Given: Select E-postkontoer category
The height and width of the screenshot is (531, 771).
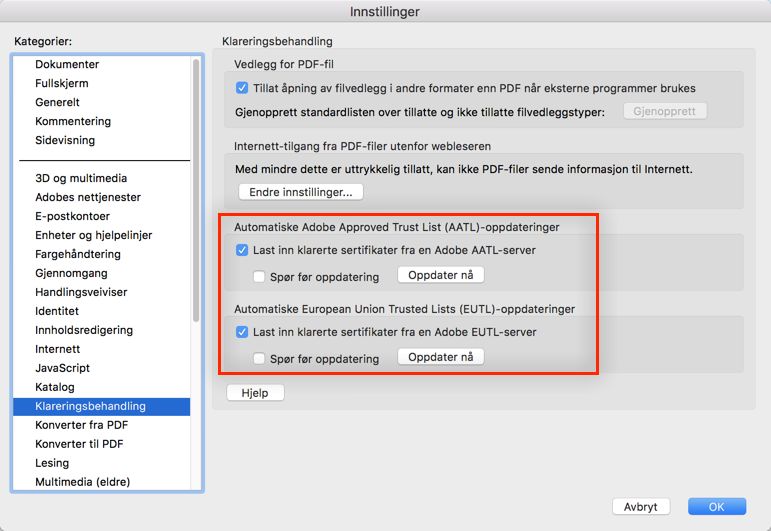Looking at the screenshot, I should tap(102, 216).
